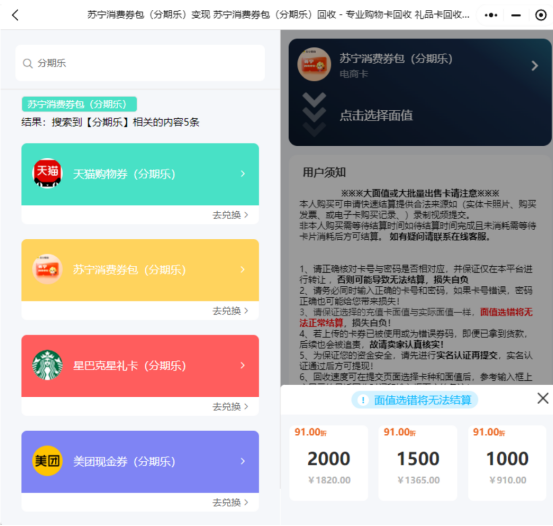
Task: Click the search magnifier icon
Action: (x=28, y=63)
